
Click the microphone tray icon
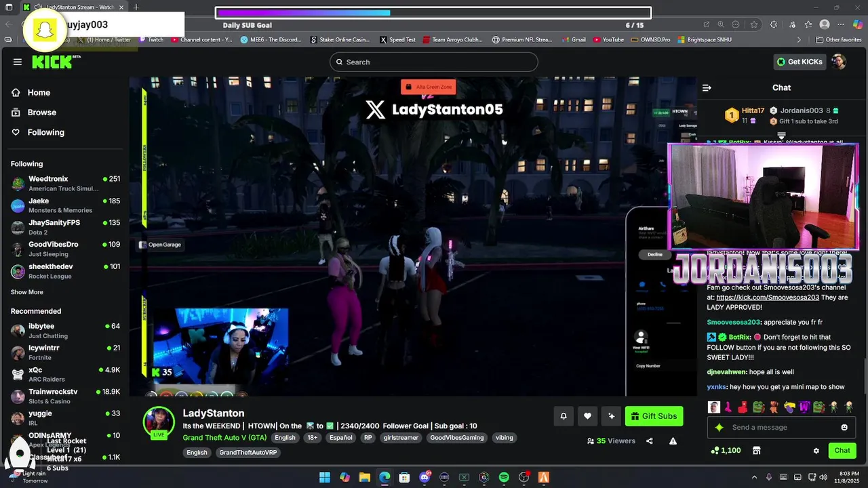tap(769, 477)
